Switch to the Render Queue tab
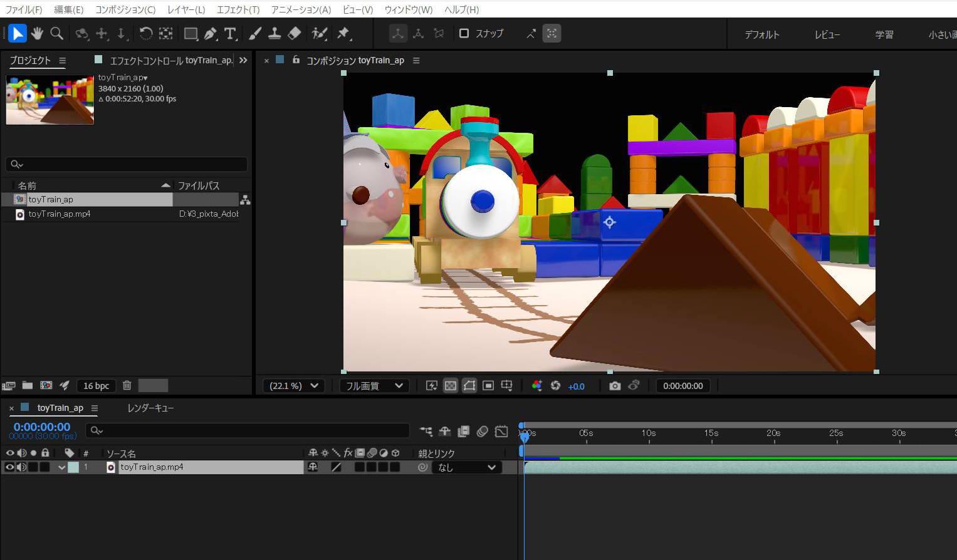 click(150, 408)
